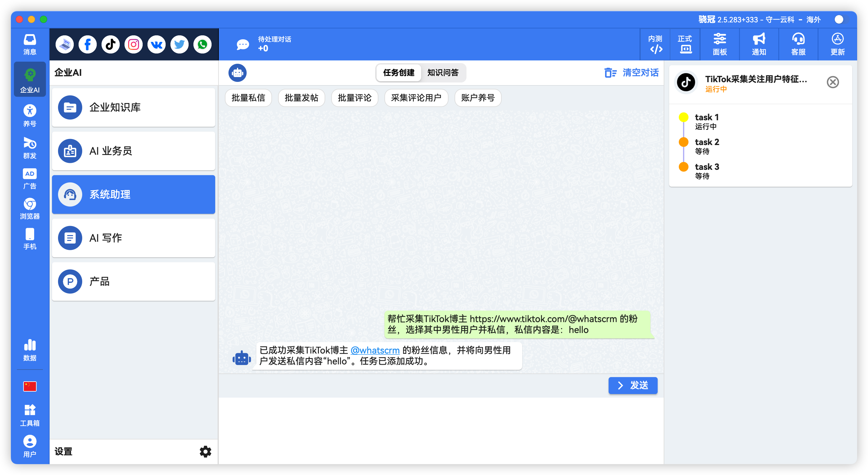Switch to the 知识问答 tab
The height and width of the screenshot is (475, 868).
(443, 73)
